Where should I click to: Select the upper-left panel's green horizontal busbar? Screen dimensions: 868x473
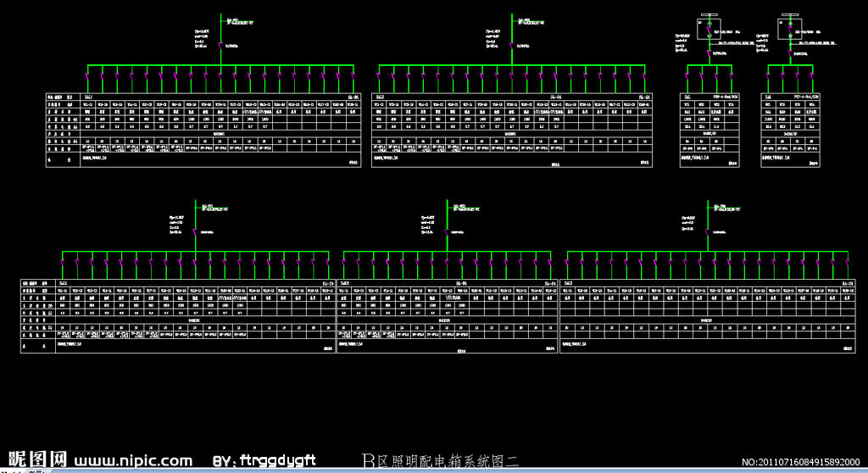[220, 65]
